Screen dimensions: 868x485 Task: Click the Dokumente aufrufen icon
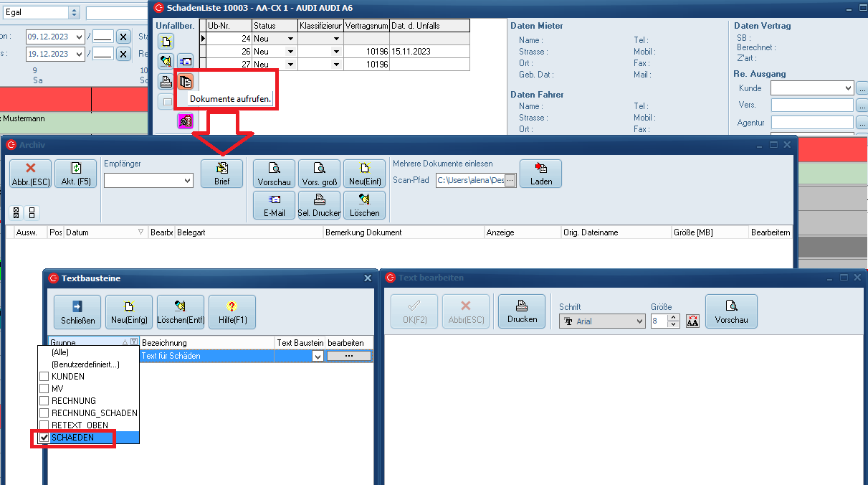click(x=186, y=81)
